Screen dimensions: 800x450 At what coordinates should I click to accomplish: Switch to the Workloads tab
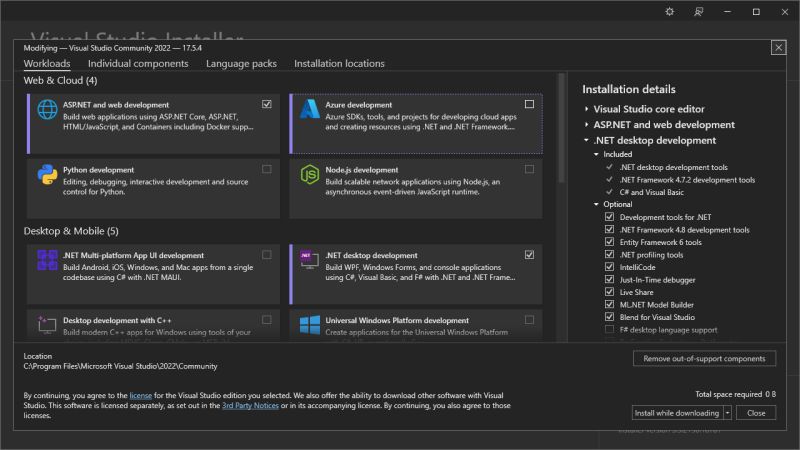coord(47,63)
